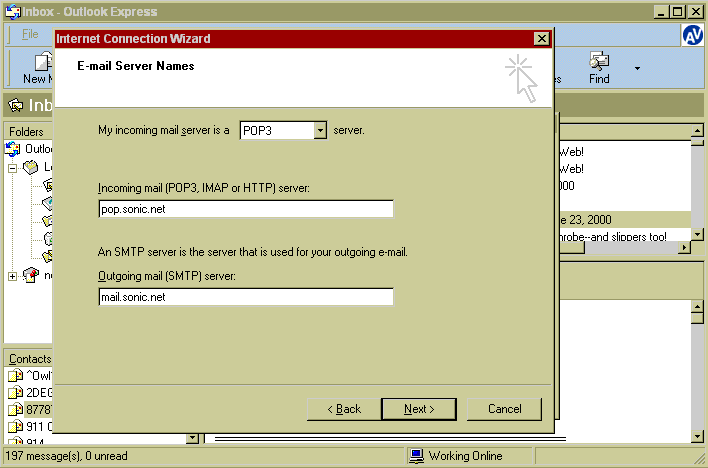The width and height of the screenshot is (708, 468).
Task: Click the AV logo icon in Outlook Express
Action: 692,35
